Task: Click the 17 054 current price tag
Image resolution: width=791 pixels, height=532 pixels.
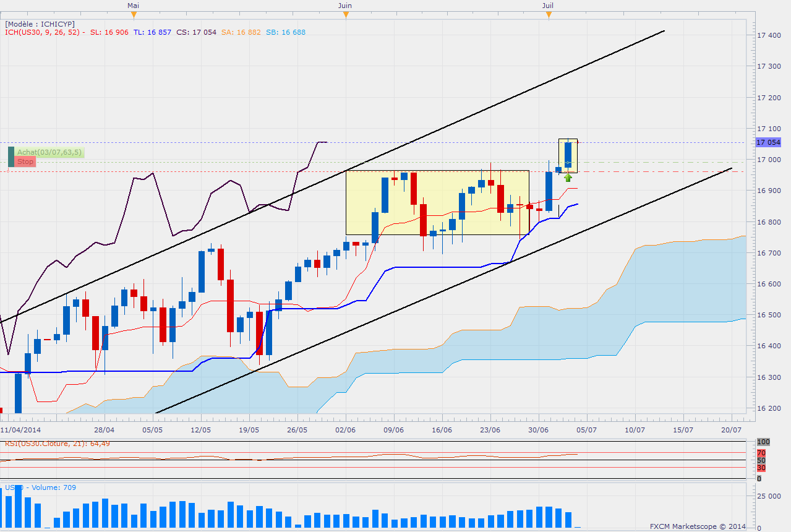Action: point(769,142)
